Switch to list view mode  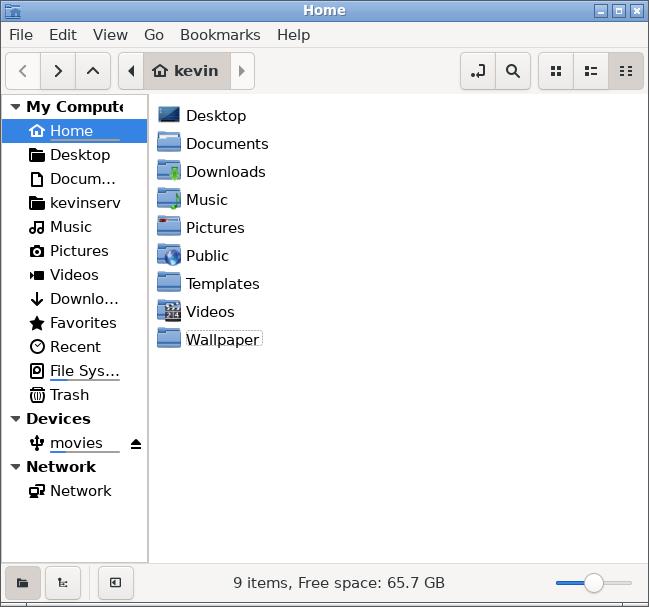pos(591,71)
